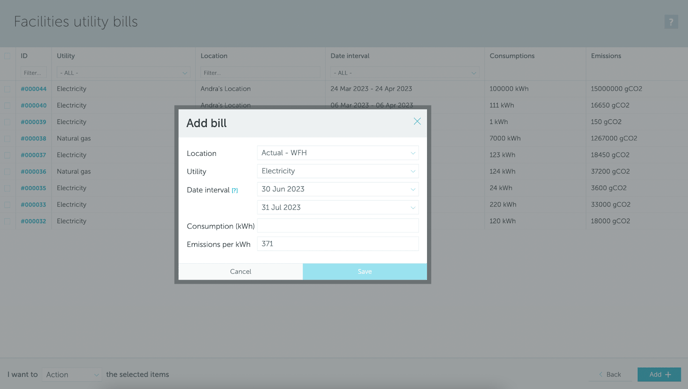Click the 15000000 gCO2 emissions cell
Image resolution: width=688 pixels, height=389 pixels.
pyautogui.click(x=616, y=89)
